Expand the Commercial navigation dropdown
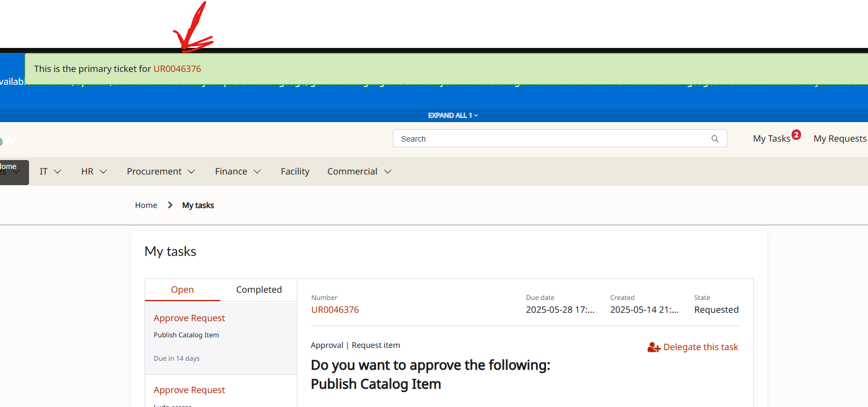Viewport: 868px width, 407px height. tap(359, 171)
